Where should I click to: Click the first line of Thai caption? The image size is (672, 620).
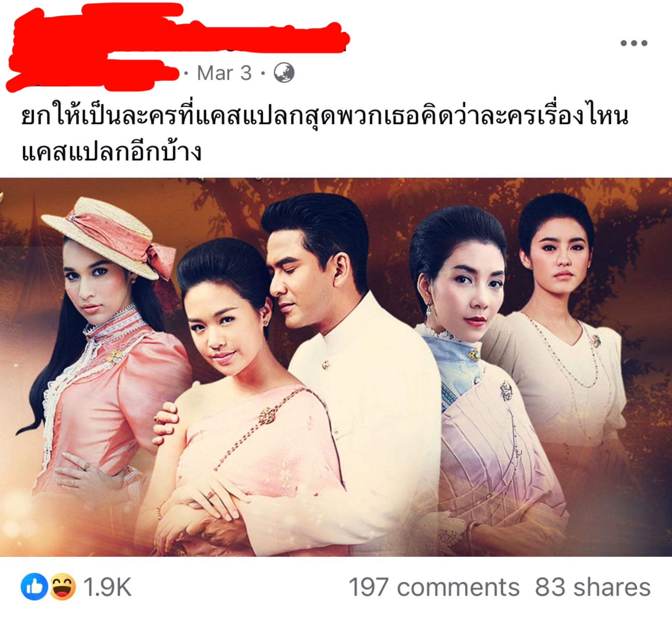tap(325, 116)
